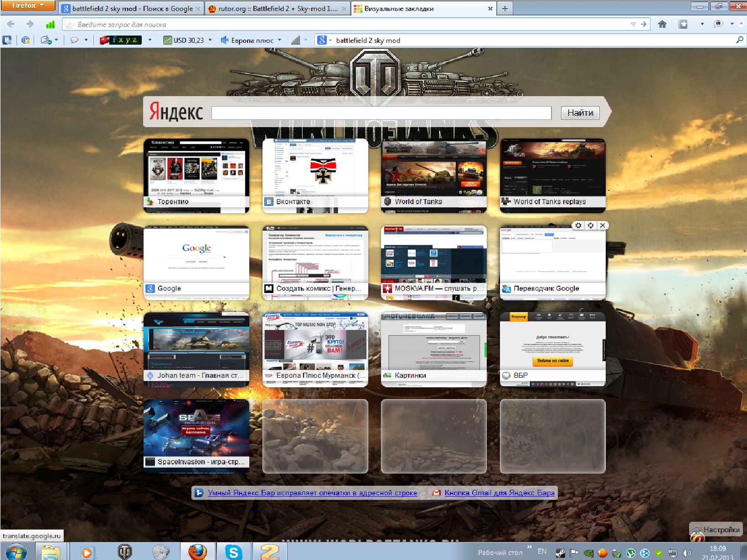The width and height of the screenshot is (747, 560).
Task: Go forward to the next page
Action: pos(30,24)
